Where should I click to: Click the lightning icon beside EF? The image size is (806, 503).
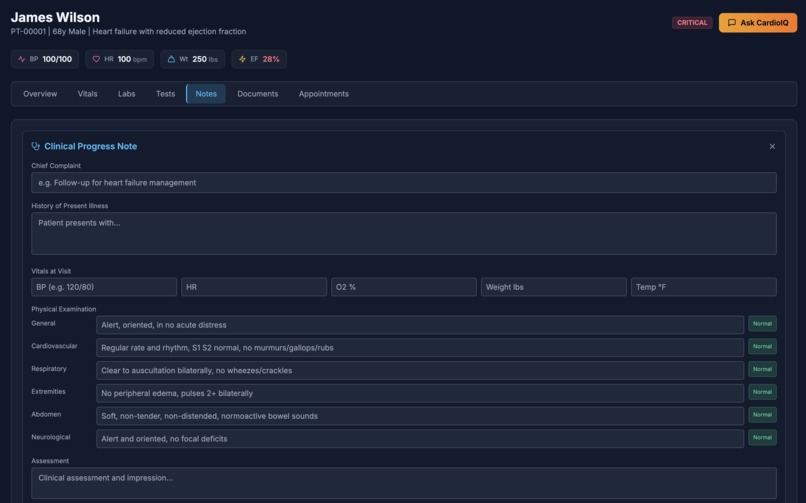(242, 59)
